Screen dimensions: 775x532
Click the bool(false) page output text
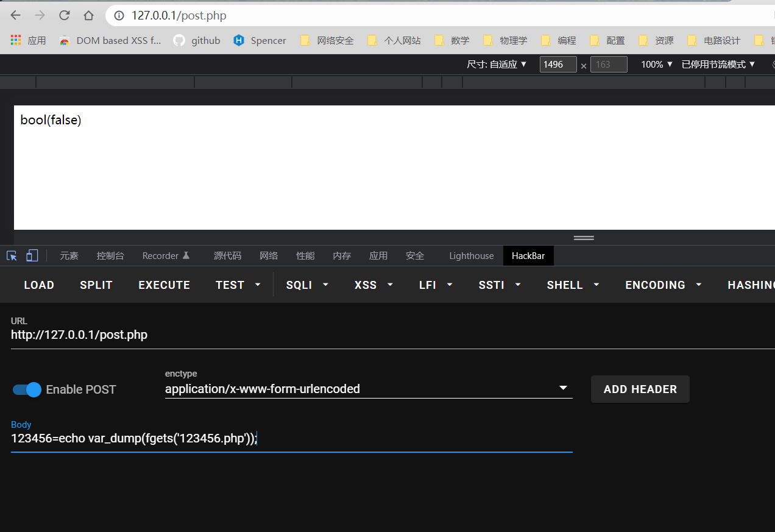(x=51, y=120)
